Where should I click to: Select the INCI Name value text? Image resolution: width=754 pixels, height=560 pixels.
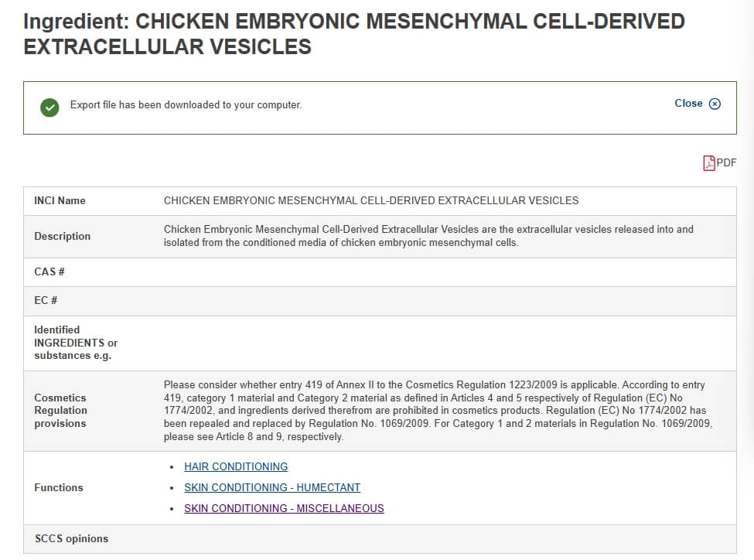[x=371, y=200]
